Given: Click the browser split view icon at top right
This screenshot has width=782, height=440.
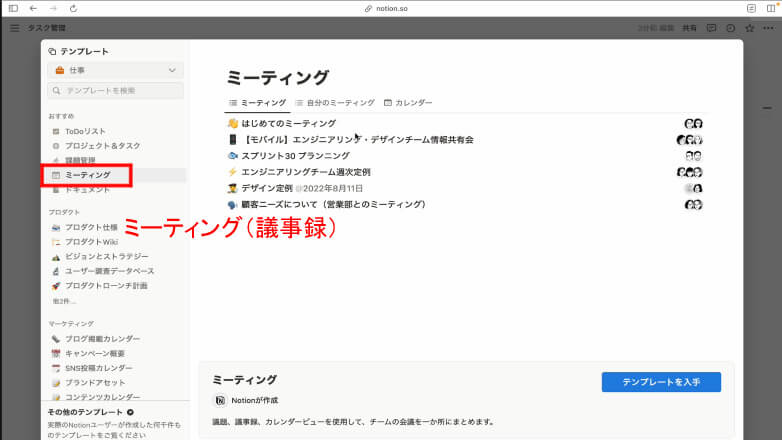Looking at the screenshot, I should [771, 8].
